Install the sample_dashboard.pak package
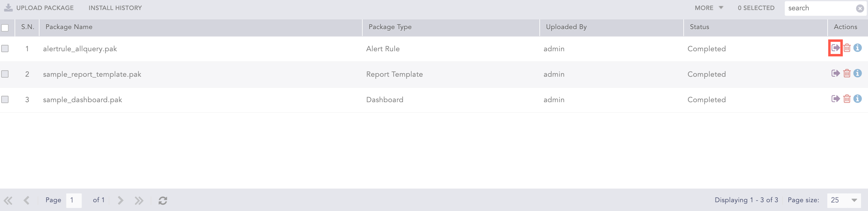The height and width of the screenshot is (211, 868). point(836,99)
